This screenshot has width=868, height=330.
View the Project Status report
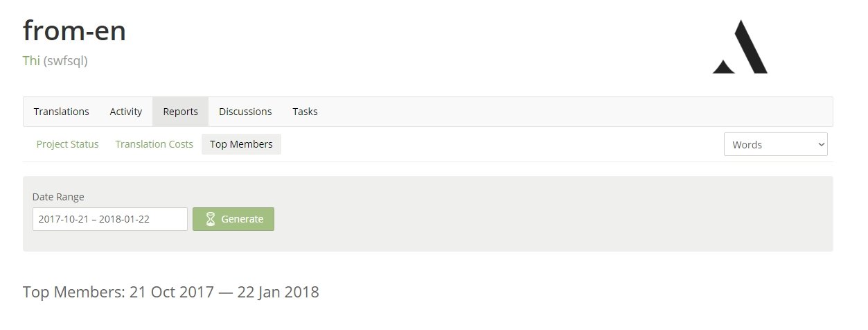pyautogui.click(x=67, y=144)
